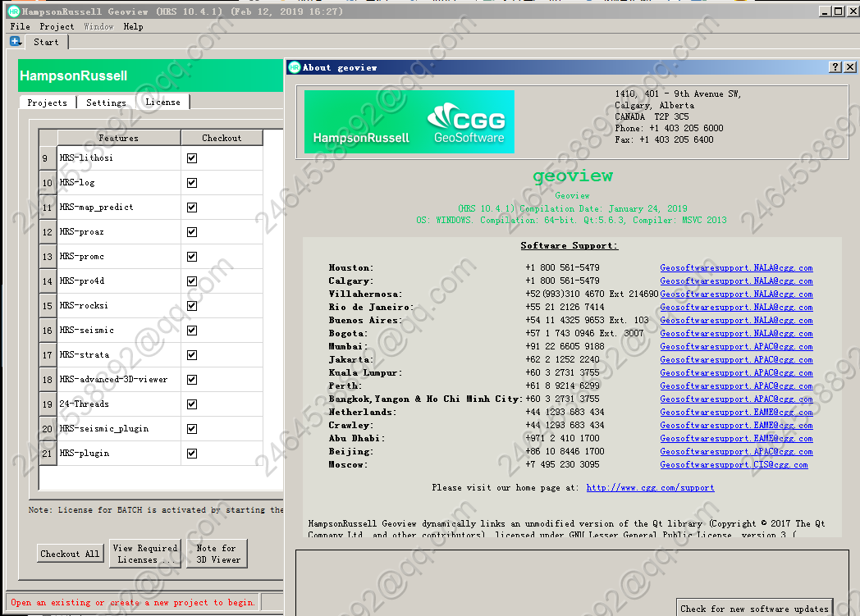Select the HRS-advanced-3D-viewer feature cell
This screenshot has height=616, width=860.
tap(119, 379)
